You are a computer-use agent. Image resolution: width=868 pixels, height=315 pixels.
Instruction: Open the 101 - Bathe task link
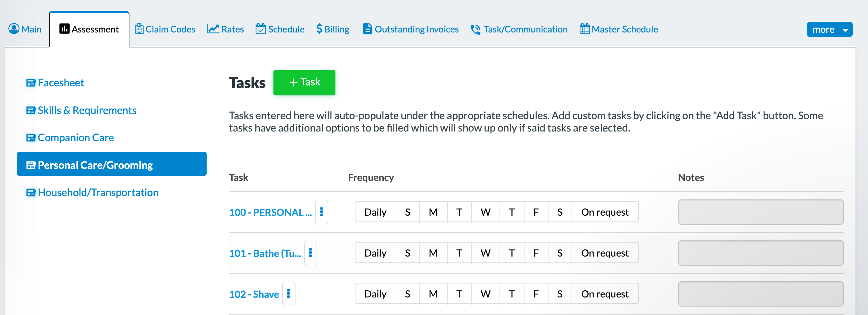(265, 253)
